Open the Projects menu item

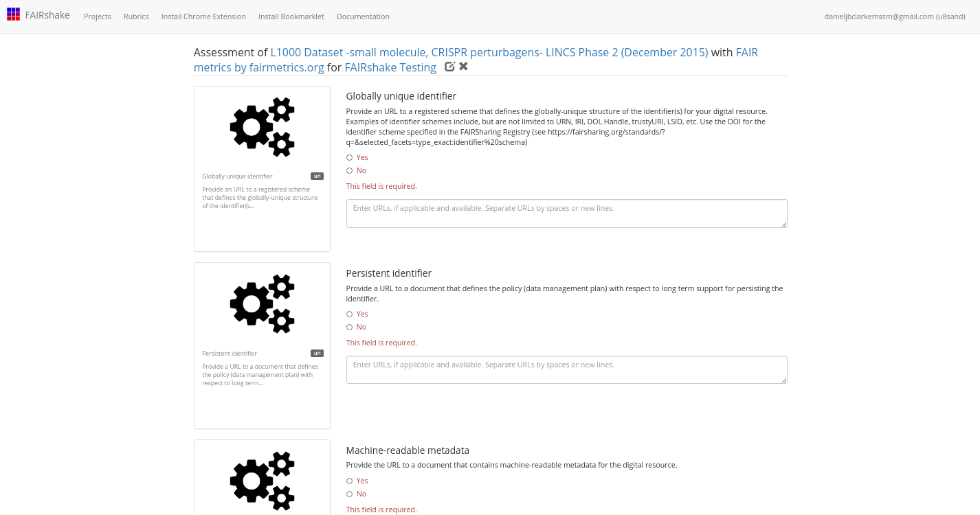(98, 16)
